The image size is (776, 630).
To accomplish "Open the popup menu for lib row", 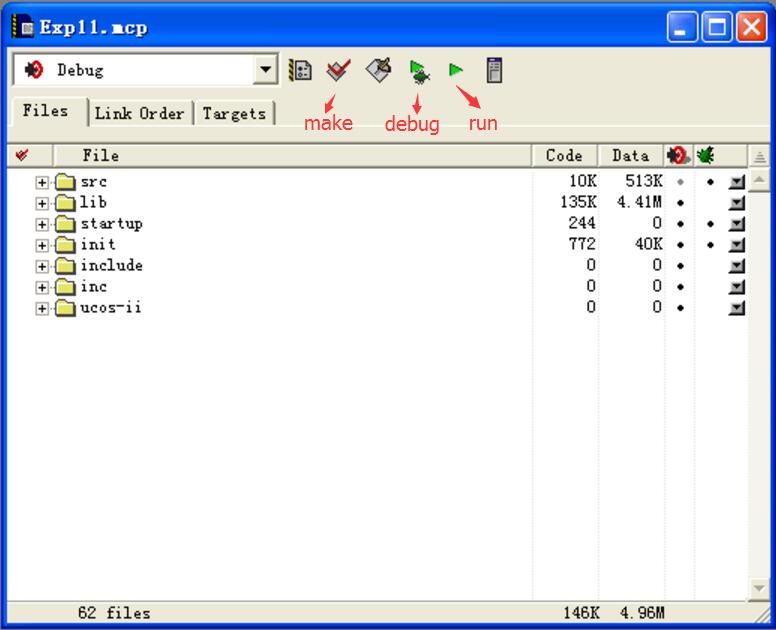I will pos(736,203).
